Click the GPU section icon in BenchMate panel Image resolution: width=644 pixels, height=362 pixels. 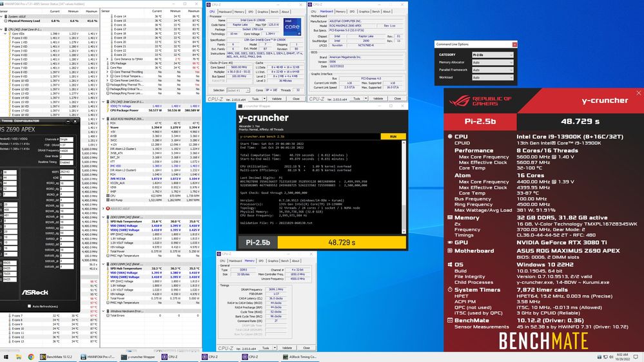tap(450, 242)
